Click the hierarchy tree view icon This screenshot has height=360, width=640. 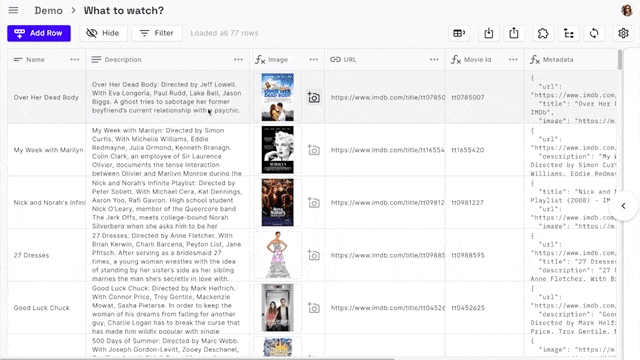[569, 33]
